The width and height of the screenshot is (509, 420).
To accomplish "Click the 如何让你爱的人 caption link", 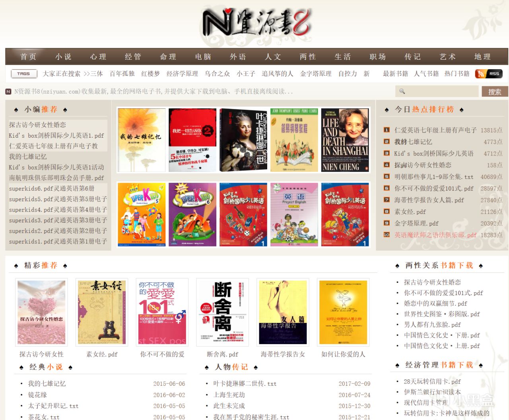I will click(x=343, y=354).
